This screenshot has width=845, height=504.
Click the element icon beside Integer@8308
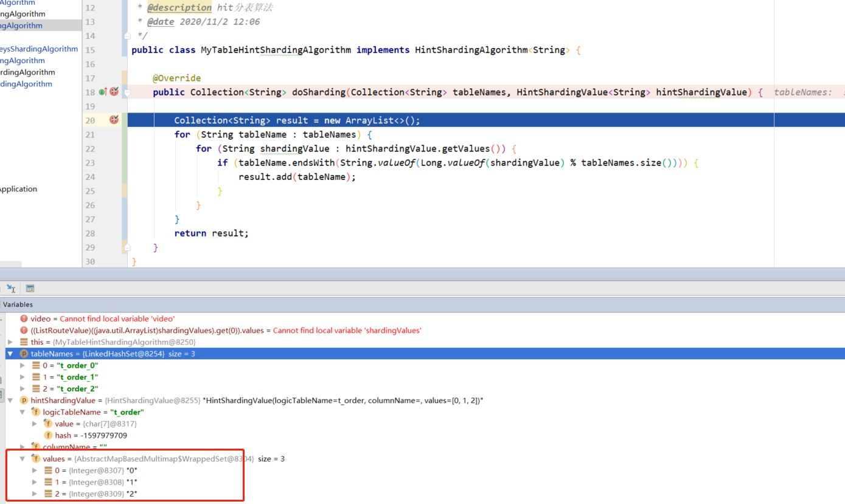point(49,482)
